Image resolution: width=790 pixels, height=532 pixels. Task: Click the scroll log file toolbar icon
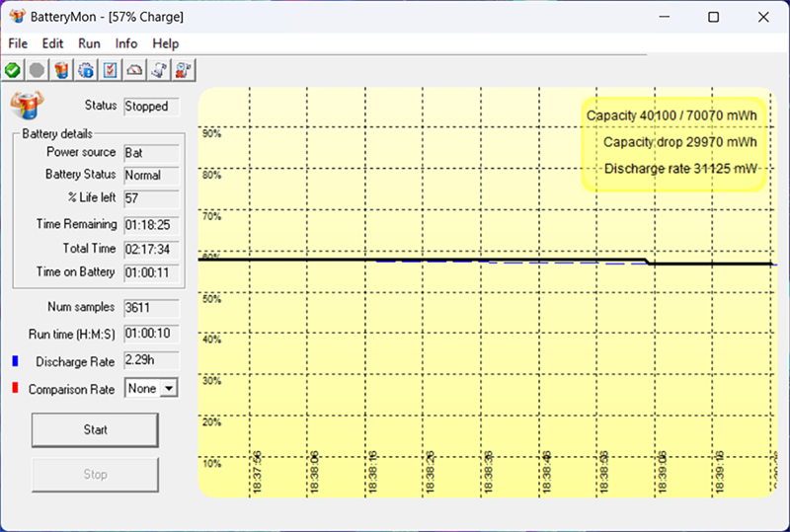click(159, 70)
